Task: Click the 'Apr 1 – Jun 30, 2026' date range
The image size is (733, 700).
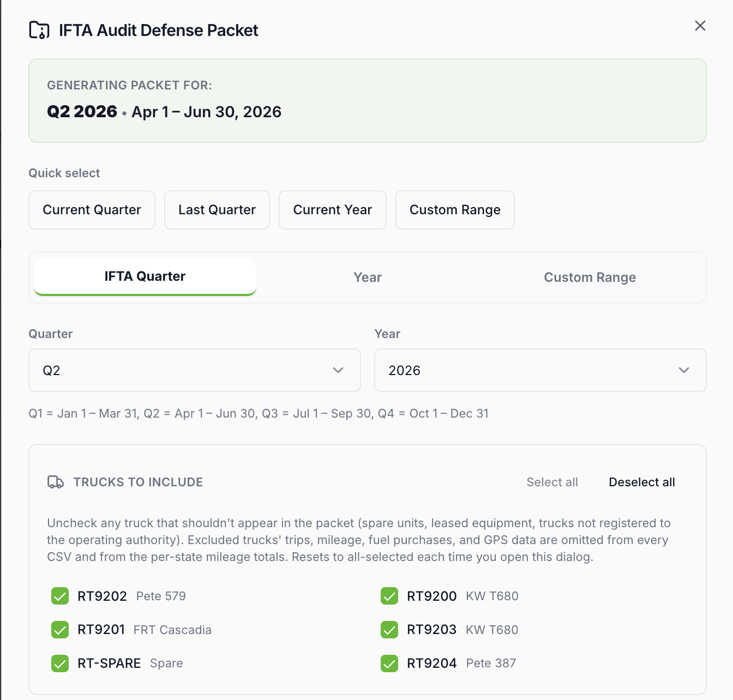Action: pos(207,112)
